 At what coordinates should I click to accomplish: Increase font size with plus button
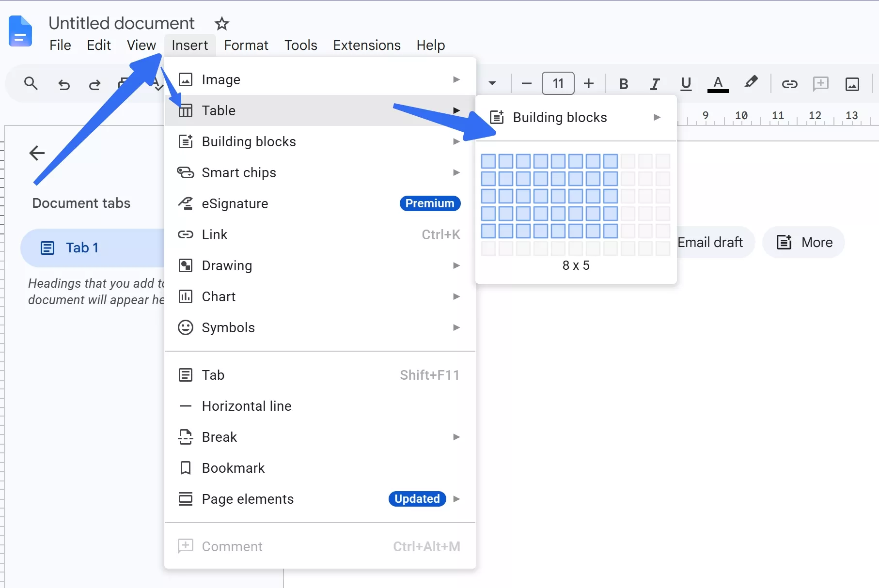[589, 83]
